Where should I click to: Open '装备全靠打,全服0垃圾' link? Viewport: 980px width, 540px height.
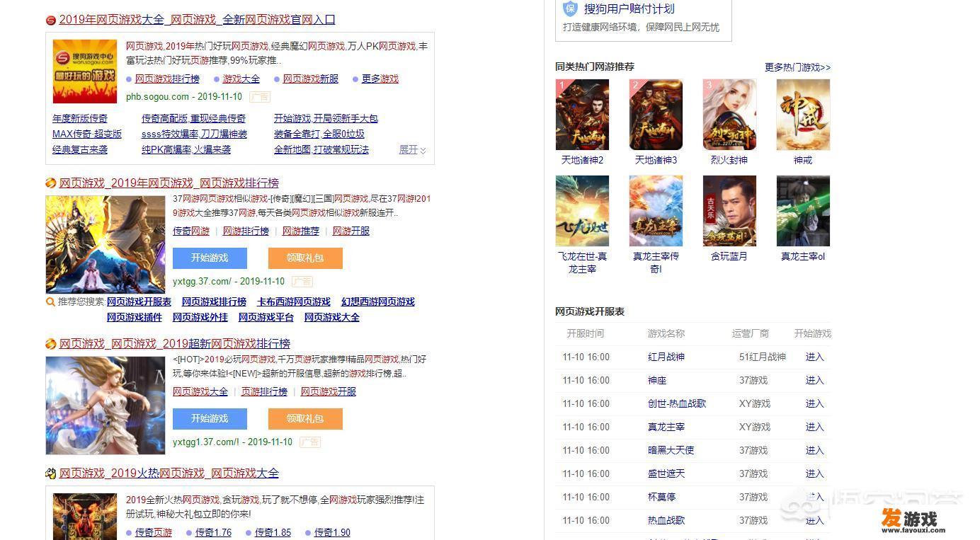(x=319, y=134)
